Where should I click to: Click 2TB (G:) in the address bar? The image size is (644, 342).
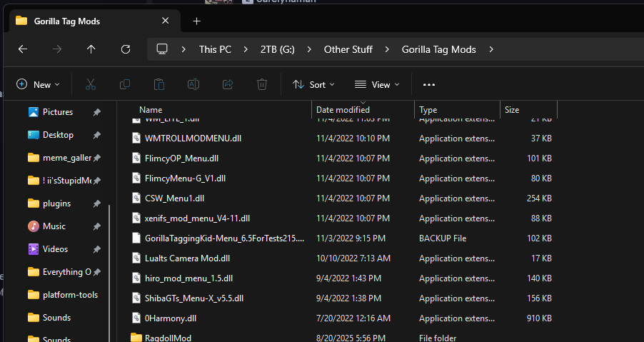pyautogui.click(x=278, y=49)
